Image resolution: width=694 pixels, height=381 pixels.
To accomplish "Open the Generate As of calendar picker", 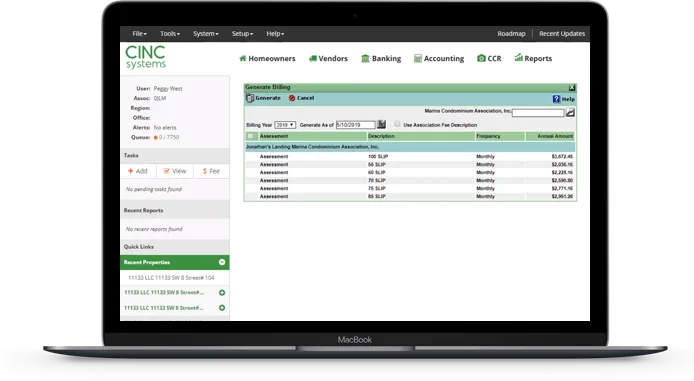I will pos(382,124).
